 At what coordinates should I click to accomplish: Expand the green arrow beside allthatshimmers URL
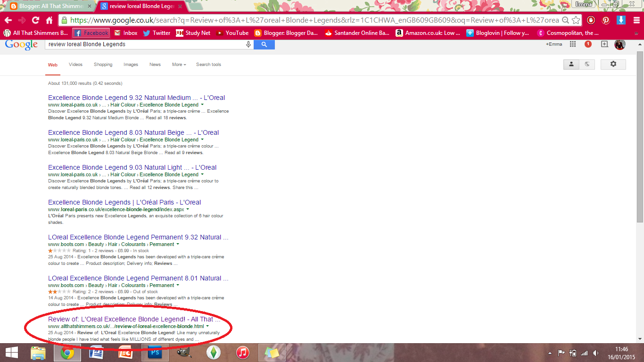pyautogui.click(x=207, y=326)
